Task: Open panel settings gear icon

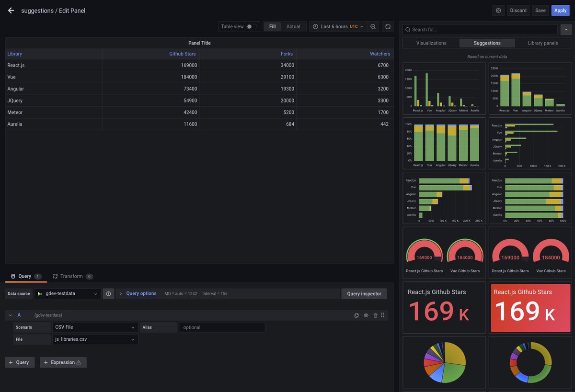Action: coord(498,11)
